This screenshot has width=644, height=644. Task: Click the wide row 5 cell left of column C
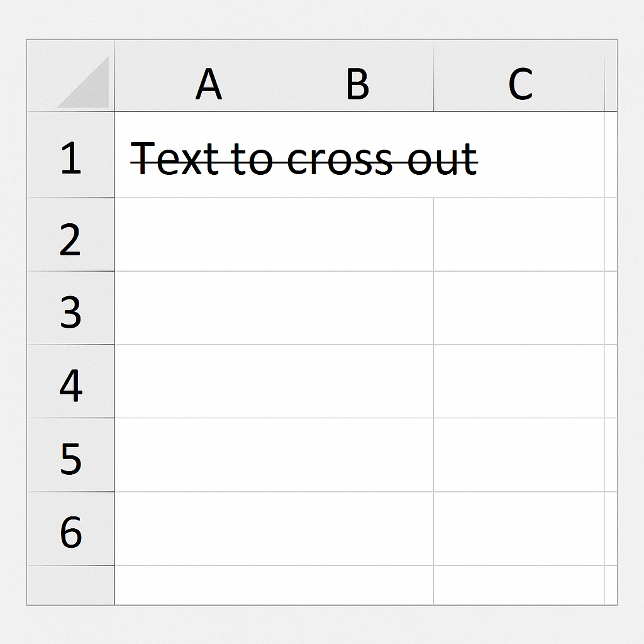pyautogui.click(x=274, y=455)
